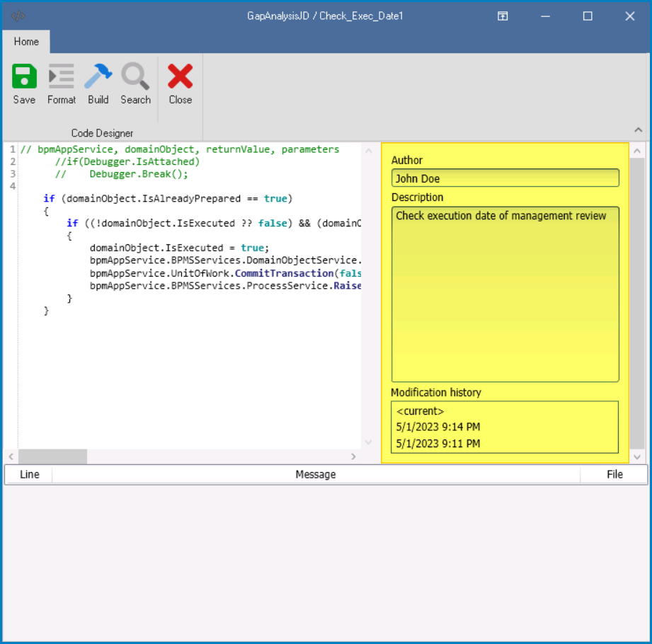Click the code editor horizontal scrollbar thumb
The image size is (652, 644).
tap(52, 457)
